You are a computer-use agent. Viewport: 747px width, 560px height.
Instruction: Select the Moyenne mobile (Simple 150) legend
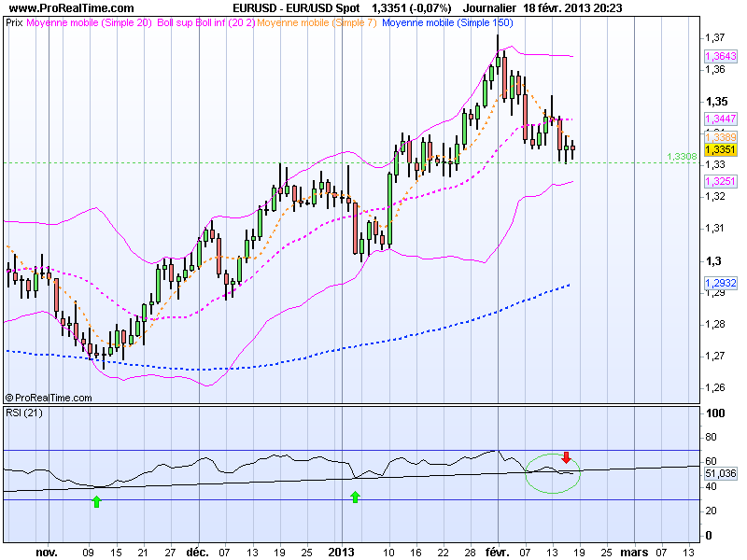(x=447, y=22)
